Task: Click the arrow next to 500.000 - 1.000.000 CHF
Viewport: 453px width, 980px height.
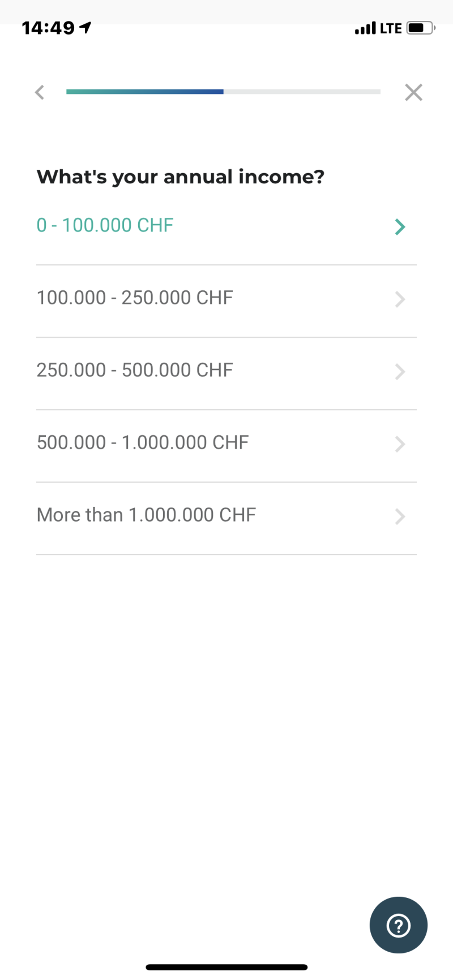Action: (400, 444)
